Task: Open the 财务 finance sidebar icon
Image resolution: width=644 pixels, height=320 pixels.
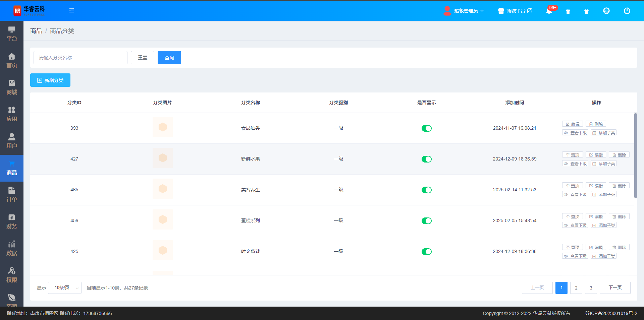Action: [12, 221]
